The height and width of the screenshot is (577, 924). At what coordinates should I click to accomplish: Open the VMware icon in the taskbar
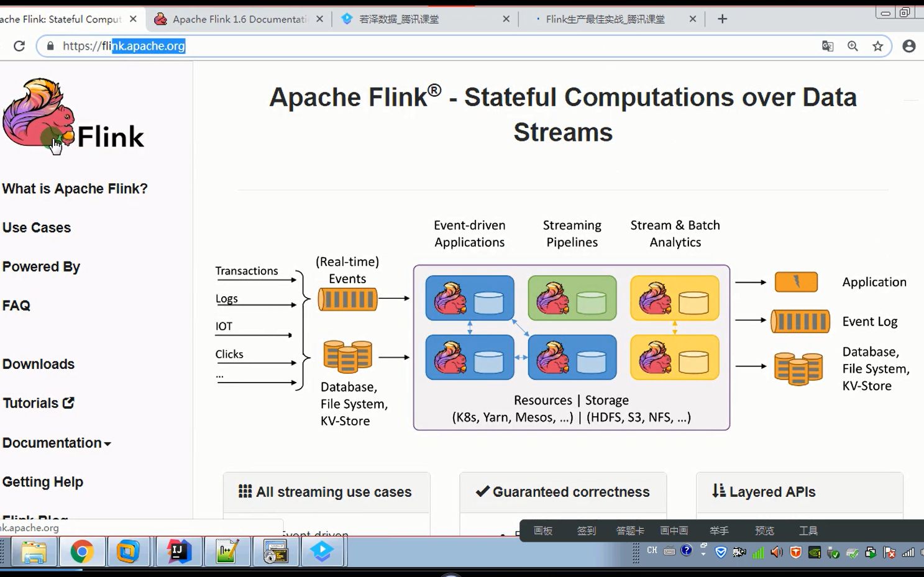129,552
